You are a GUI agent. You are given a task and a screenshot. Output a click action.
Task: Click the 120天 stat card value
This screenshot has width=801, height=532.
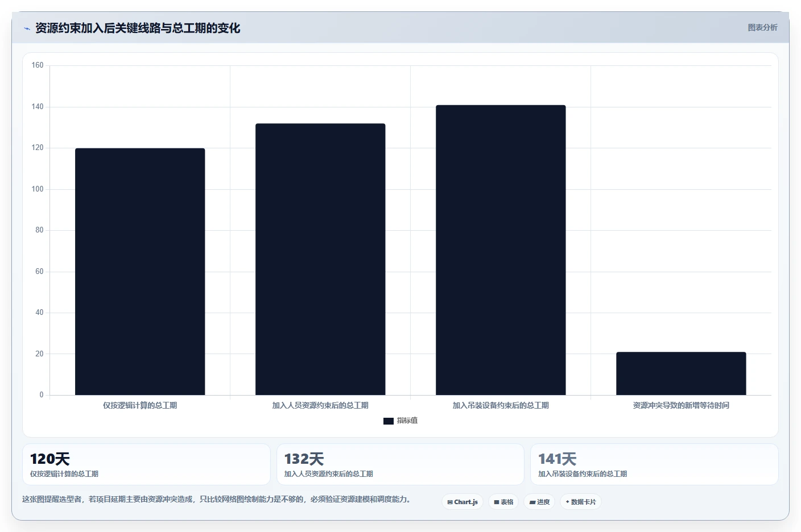click(x=50, y=459)
